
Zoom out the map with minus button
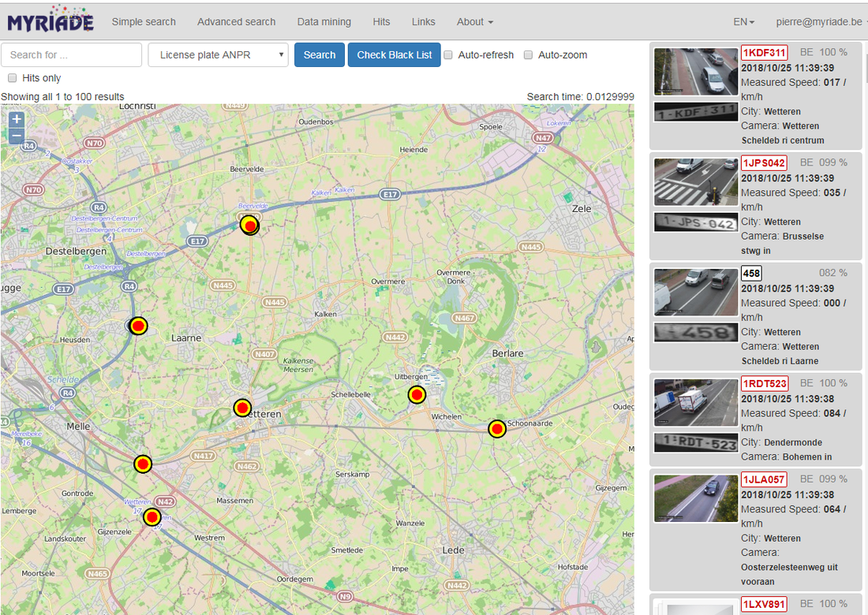click(x=17, y=136)
